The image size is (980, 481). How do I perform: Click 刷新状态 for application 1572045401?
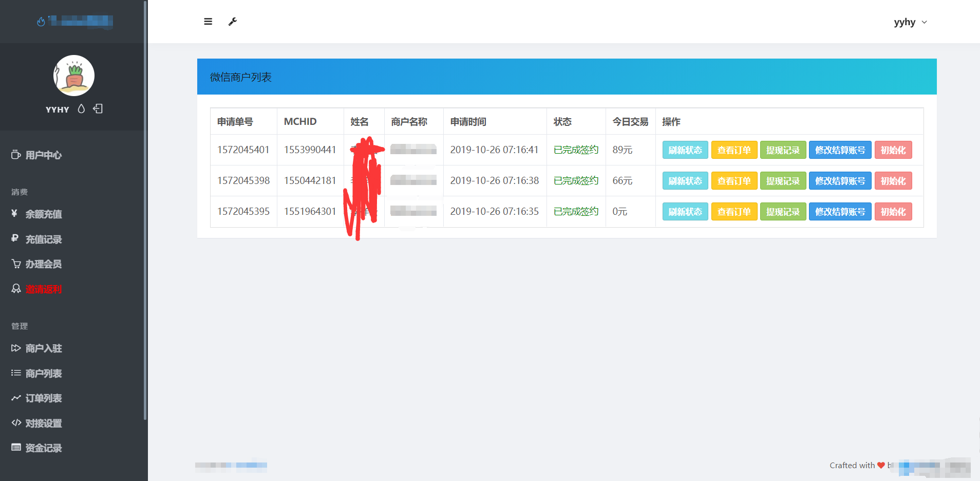(x=685, y=150)
